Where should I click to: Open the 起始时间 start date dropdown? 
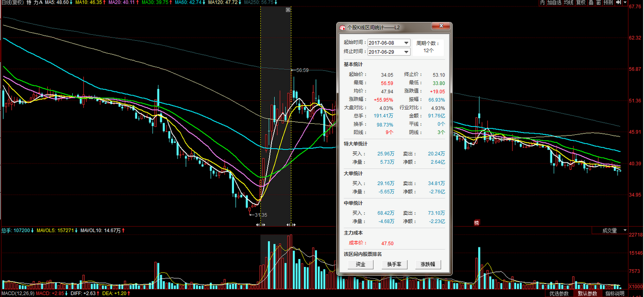coord(406,43)
